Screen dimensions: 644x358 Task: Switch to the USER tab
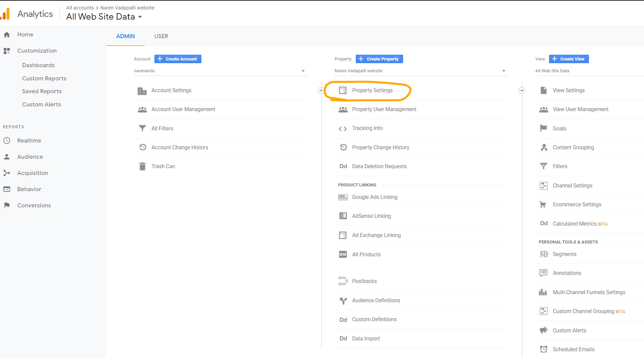tap(161, 36)
